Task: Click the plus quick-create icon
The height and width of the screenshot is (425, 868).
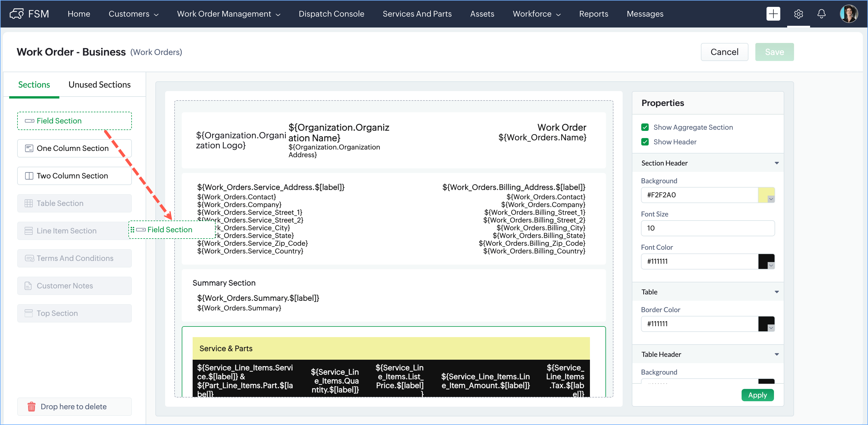Action: coord(773,14)
